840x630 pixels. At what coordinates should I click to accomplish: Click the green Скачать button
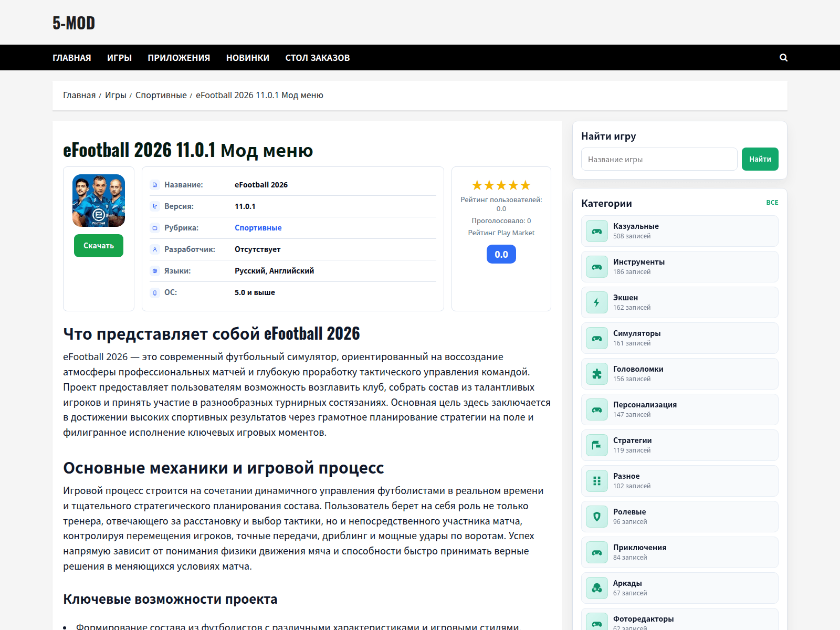point(99,246)
